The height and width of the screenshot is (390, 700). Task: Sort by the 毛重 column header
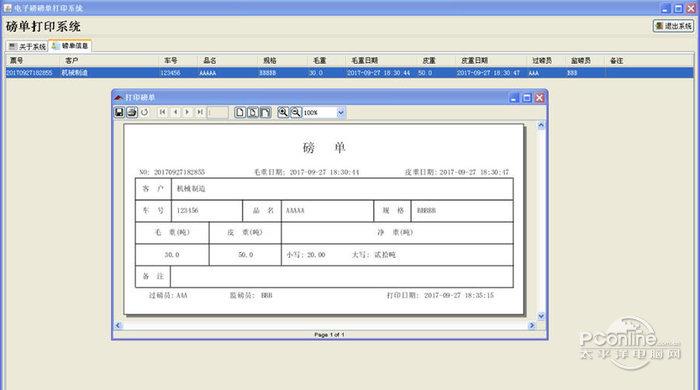pyautogui.click(x=326, y=60)
